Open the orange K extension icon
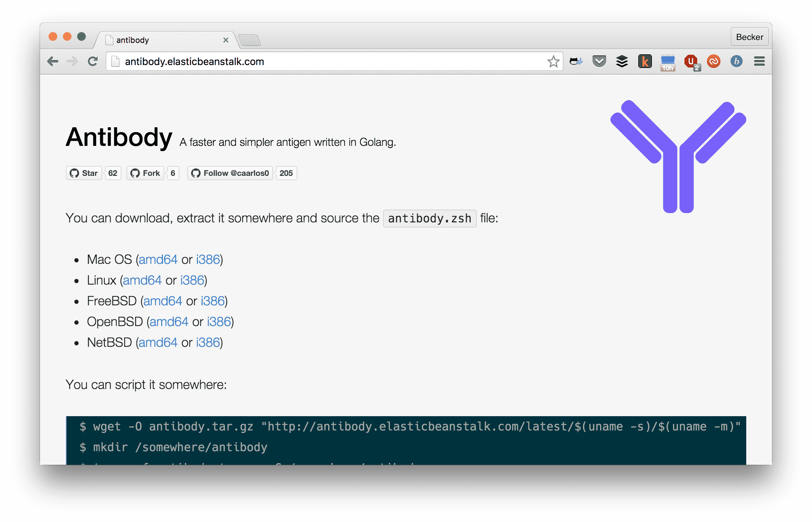This screenshot has width=812, height=522. (x=645, y=61)
